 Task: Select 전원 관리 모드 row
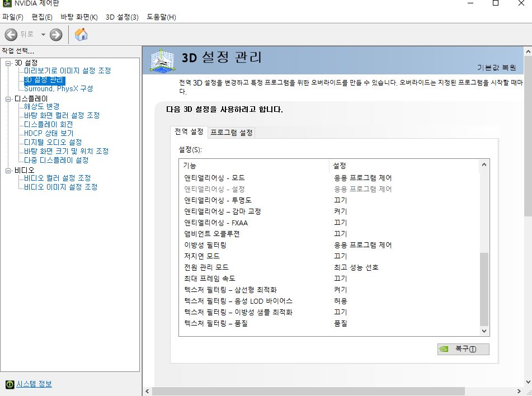point(329,267)
